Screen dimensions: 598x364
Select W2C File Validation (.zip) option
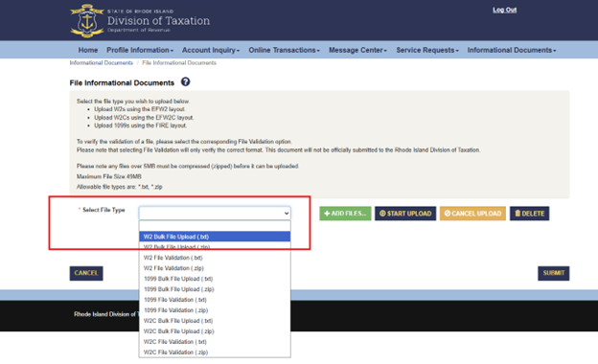click(x=215, y=353)
